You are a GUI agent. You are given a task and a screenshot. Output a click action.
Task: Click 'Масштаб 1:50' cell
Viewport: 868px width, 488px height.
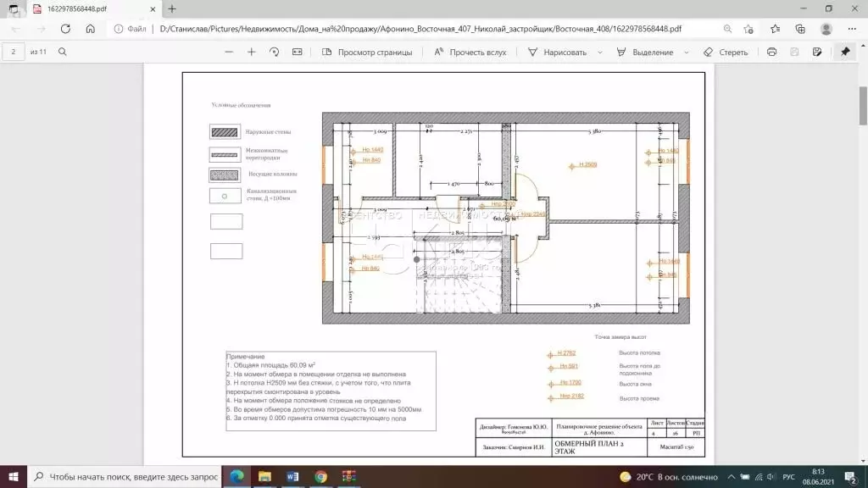(676, 446)
